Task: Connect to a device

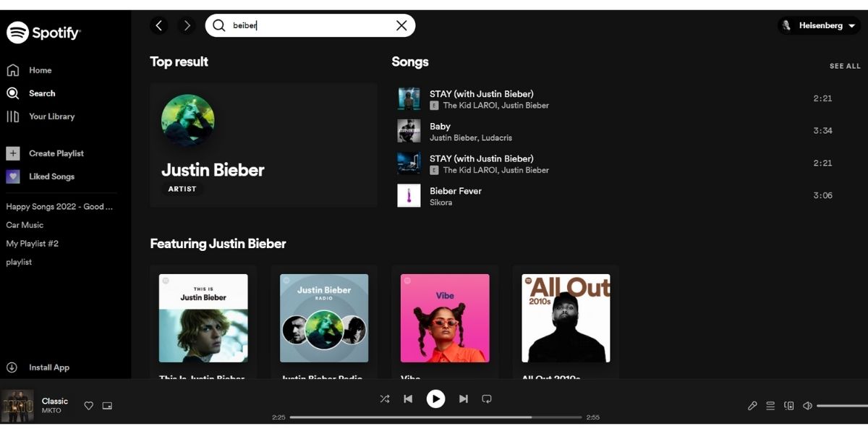Action: [788, 405]
